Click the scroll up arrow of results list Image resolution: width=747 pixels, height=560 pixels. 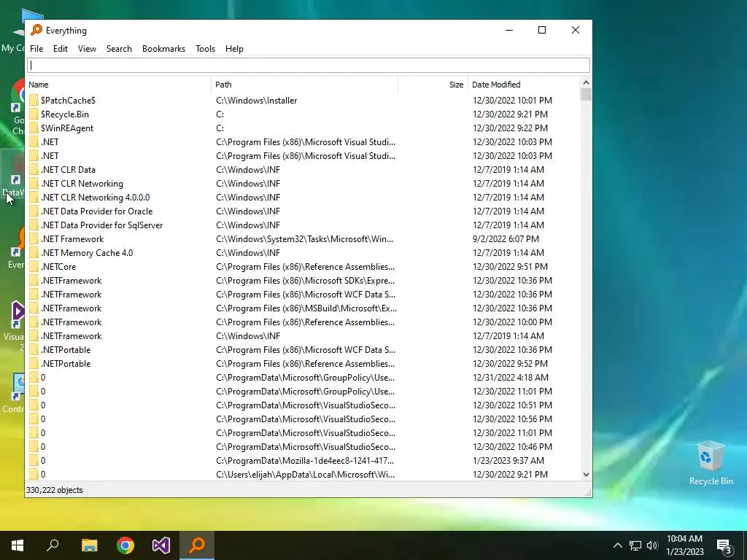click(x=586, y=83)
